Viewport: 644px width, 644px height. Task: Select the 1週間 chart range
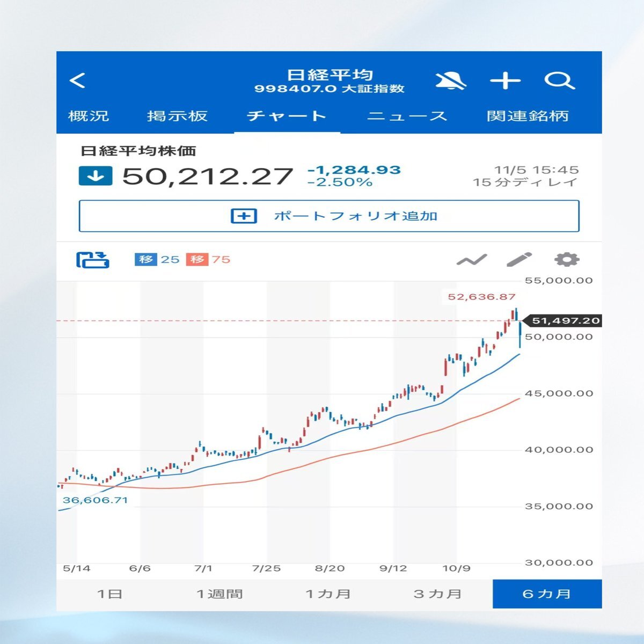[219, 594]
